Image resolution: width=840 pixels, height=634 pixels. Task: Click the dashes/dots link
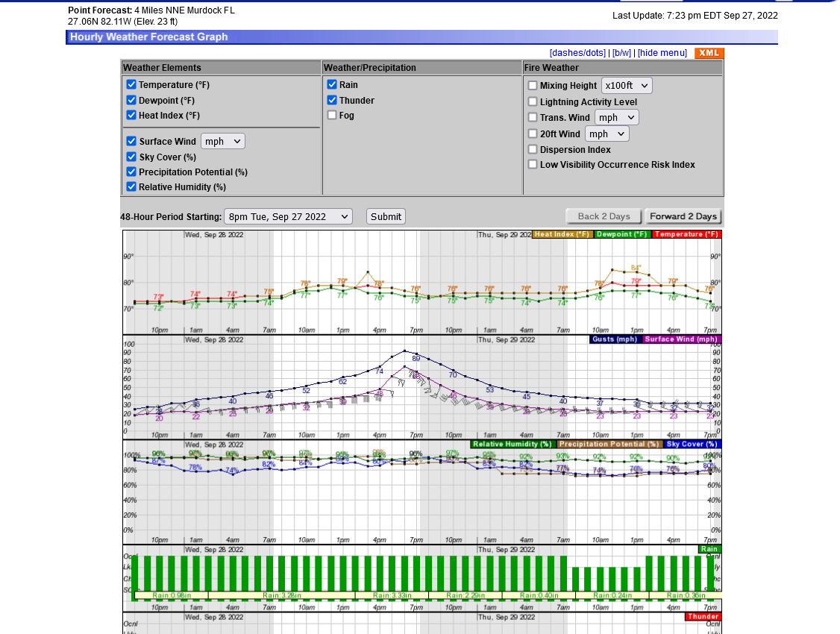[577, 52]
